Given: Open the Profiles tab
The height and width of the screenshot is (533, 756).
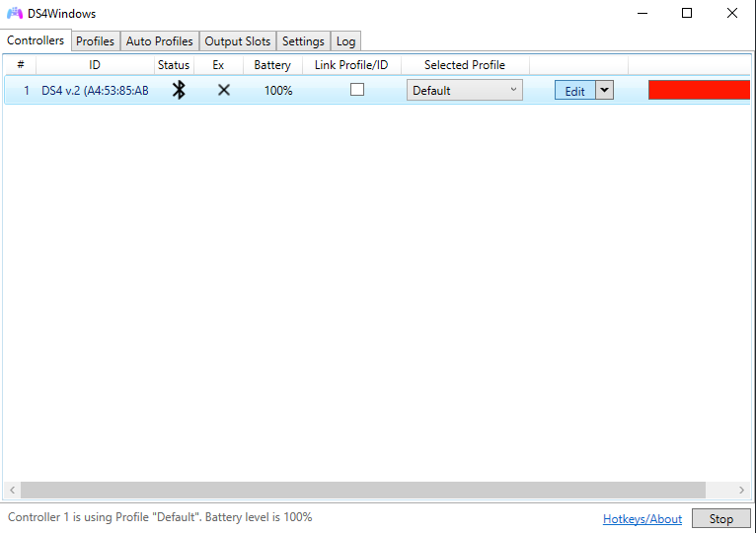Looking at the screenshot, I should pos(95,41).
